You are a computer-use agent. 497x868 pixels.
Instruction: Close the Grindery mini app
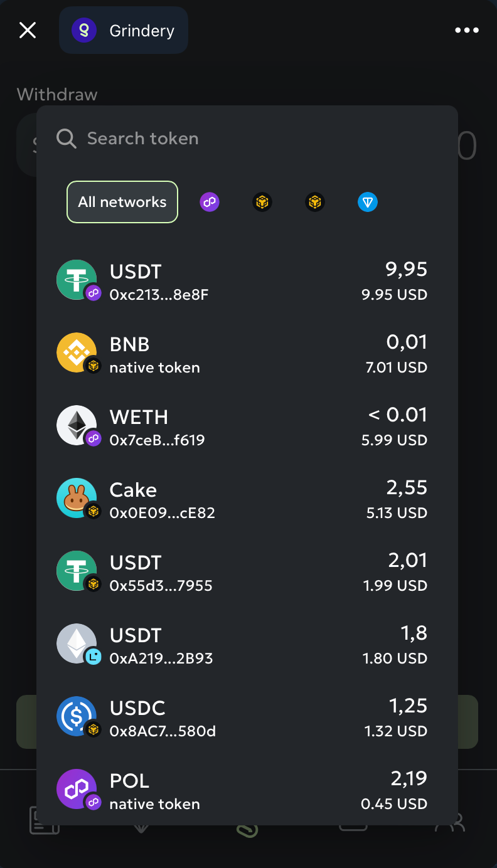tap(28, 30)
